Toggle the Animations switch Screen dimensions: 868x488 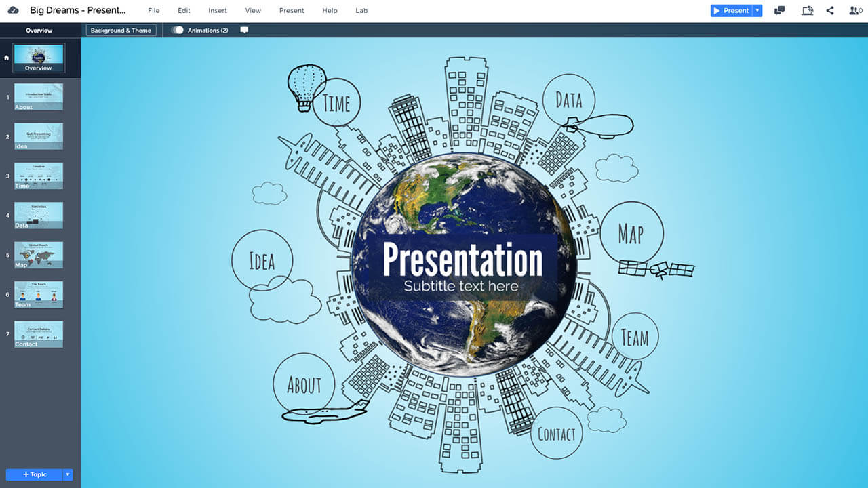pyautogui.click(x=178, y=30)
